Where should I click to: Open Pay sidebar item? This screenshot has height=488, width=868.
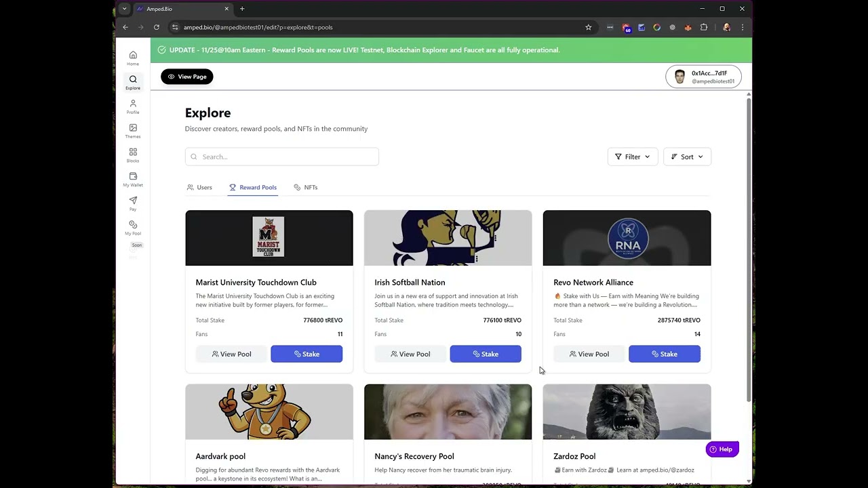click(x=133, y=203)
